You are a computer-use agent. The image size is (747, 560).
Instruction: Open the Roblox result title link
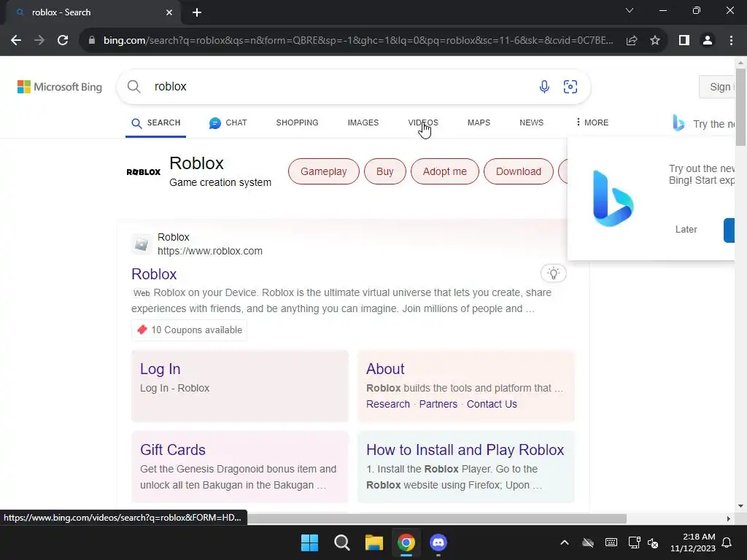[154, 274]
